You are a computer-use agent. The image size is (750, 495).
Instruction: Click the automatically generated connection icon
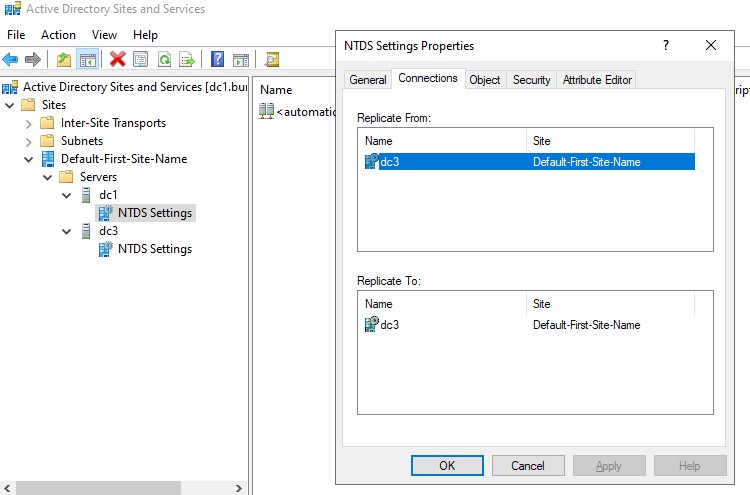(x=266, y=111)
